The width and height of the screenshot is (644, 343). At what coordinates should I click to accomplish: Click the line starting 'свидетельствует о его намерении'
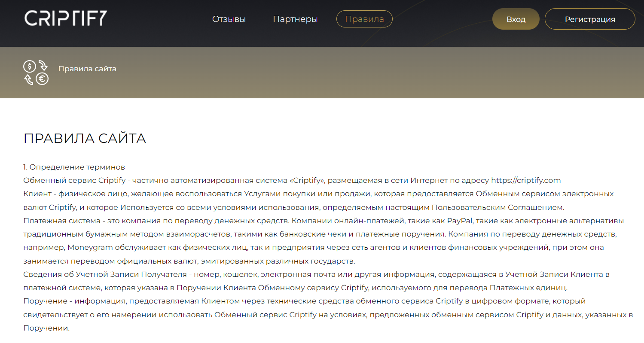coord(328,315)
